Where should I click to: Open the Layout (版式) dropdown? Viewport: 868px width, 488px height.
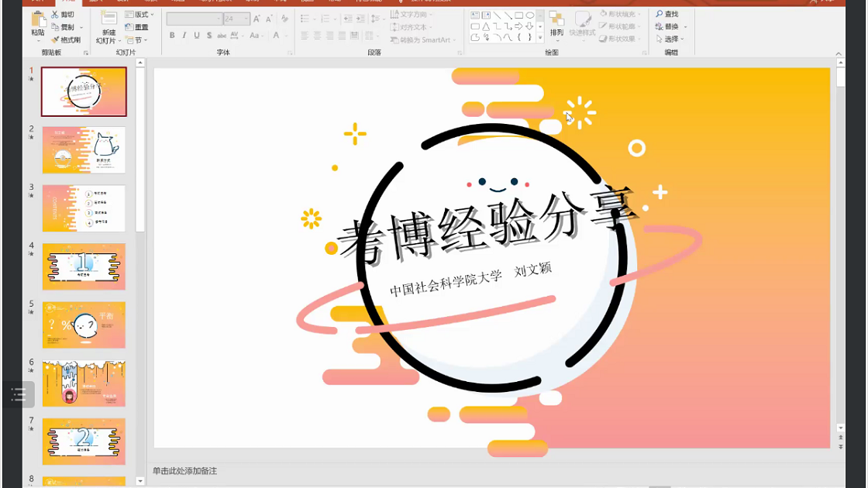pos(139,15)
